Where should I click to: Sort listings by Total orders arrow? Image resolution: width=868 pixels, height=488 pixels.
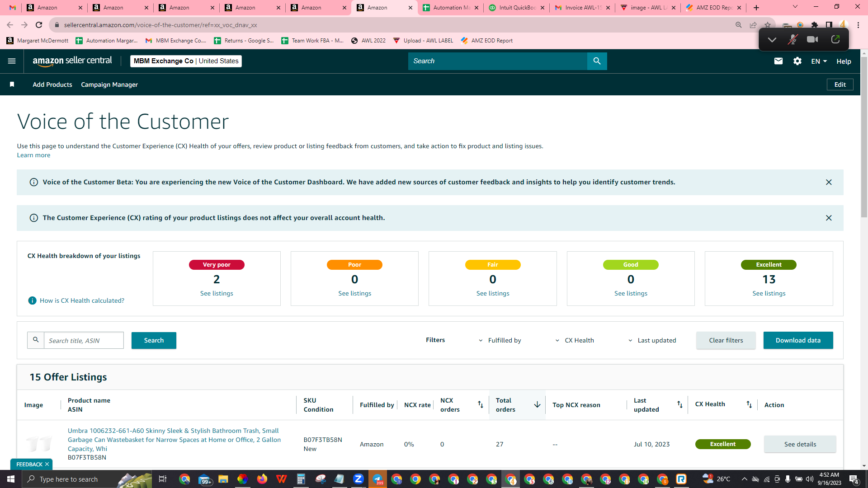537,404
